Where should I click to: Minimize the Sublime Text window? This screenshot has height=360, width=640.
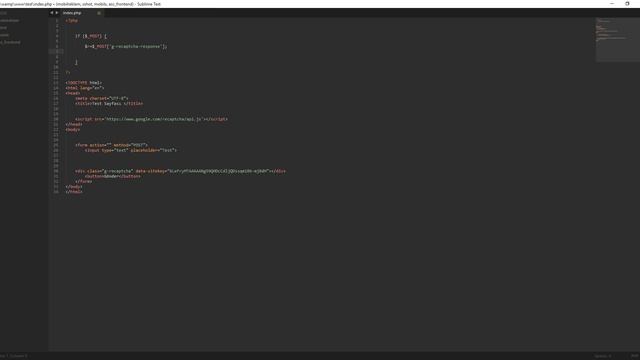612,4
